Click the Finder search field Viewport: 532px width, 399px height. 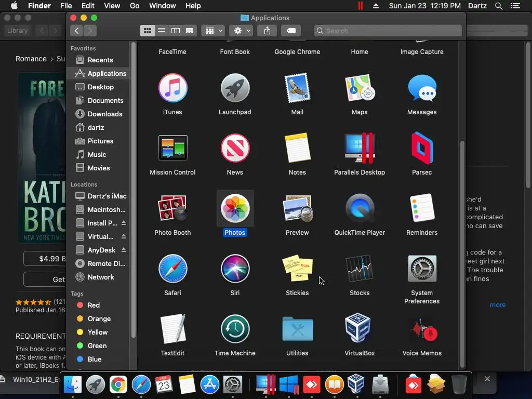pos(388,31)
